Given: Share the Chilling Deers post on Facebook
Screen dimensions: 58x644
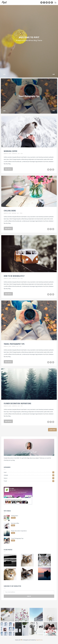Looking at the screenshot, I should [x=51, y=229].
